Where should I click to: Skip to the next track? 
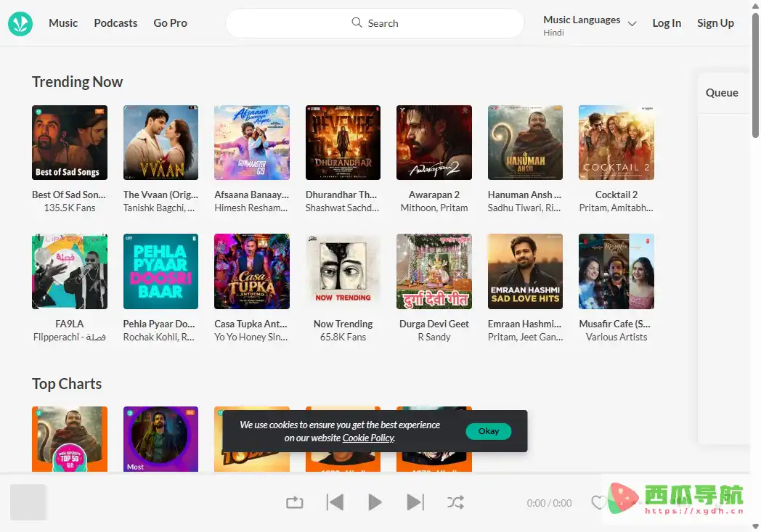point(415,502)
